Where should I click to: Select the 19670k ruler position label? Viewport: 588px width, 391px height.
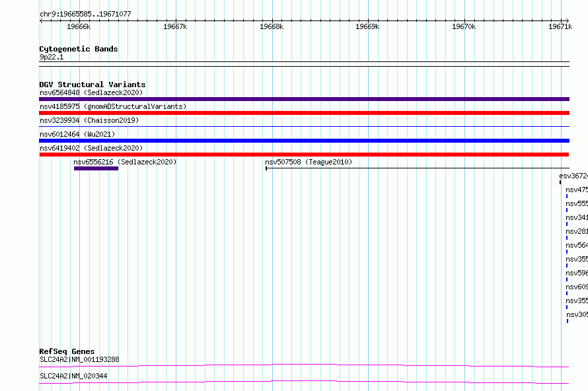[464, 26]
